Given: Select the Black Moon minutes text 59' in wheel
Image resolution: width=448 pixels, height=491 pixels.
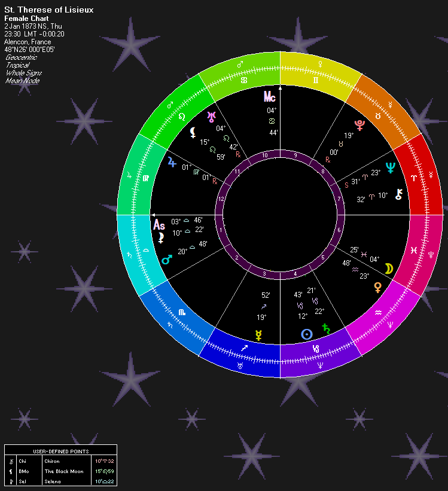Looking at the screenshot, I should tap(221, 157).
